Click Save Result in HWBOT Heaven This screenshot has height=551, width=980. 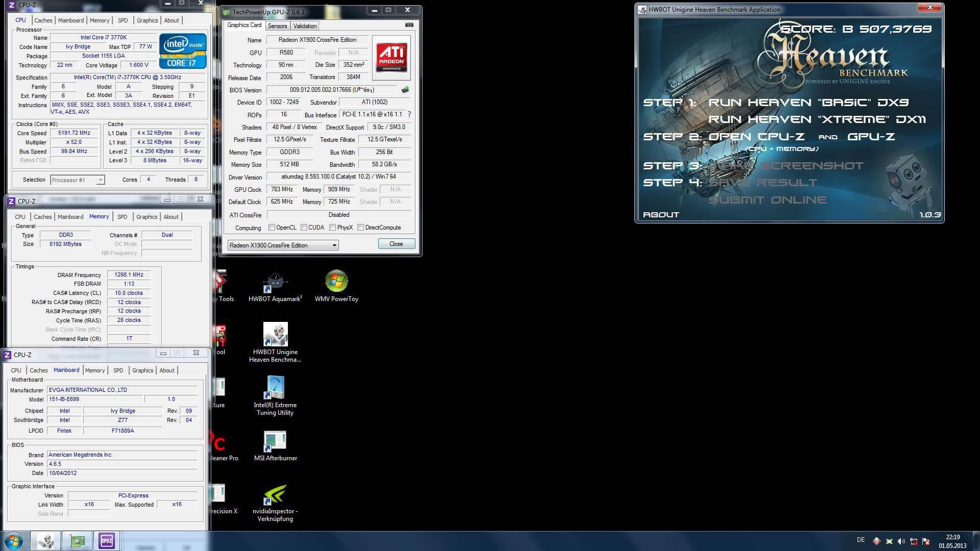[763, 183]
